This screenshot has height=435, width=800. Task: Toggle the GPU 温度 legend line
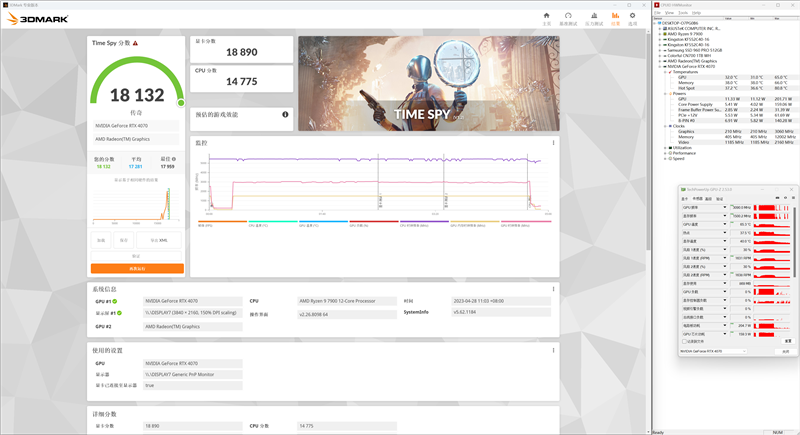[x=323, y=222]
